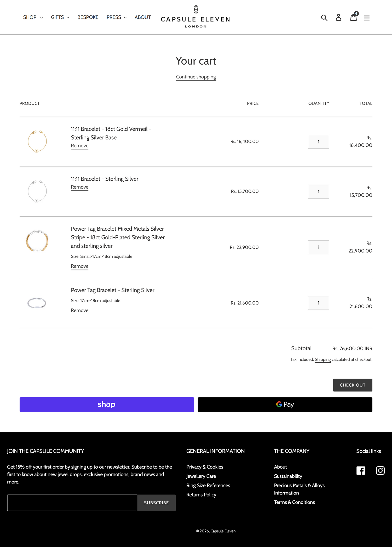Go to the BESPOKE page
Viewport: 392px width, 547px height.
pos(88,17)
